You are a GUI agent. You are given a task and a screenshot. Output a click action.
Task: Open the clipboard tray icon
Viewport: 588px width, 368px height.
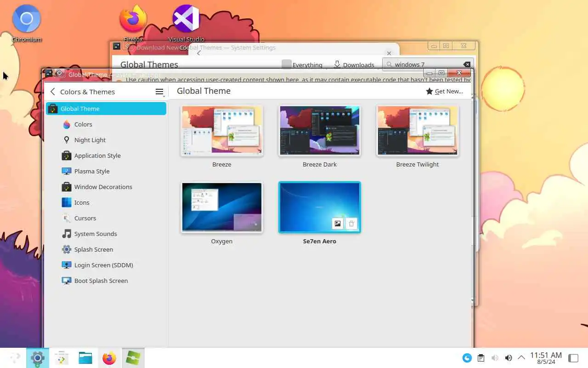tap(481, 358)
